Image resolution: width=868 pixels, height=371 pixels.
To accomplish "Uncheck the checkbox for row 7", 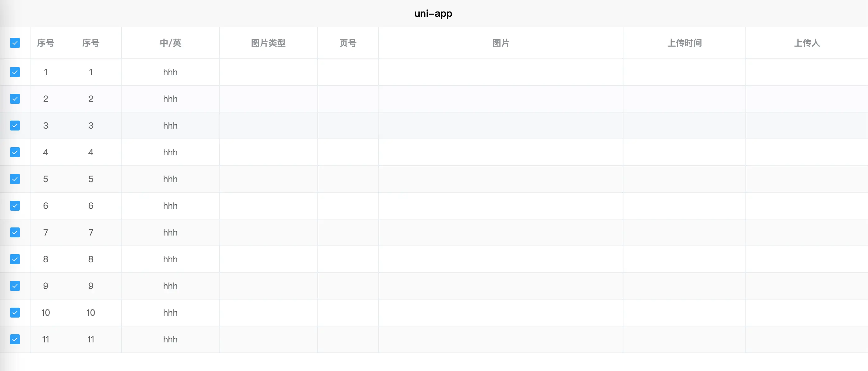I will pos(15,232).
